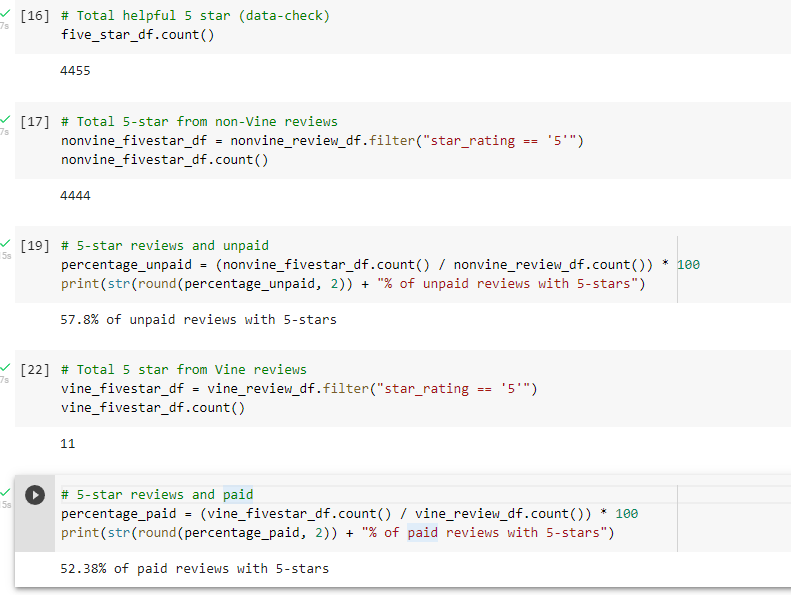Click comment '# 5-star reviews and paid'
This screenshot has height=595, width=791.
[157, 495]
